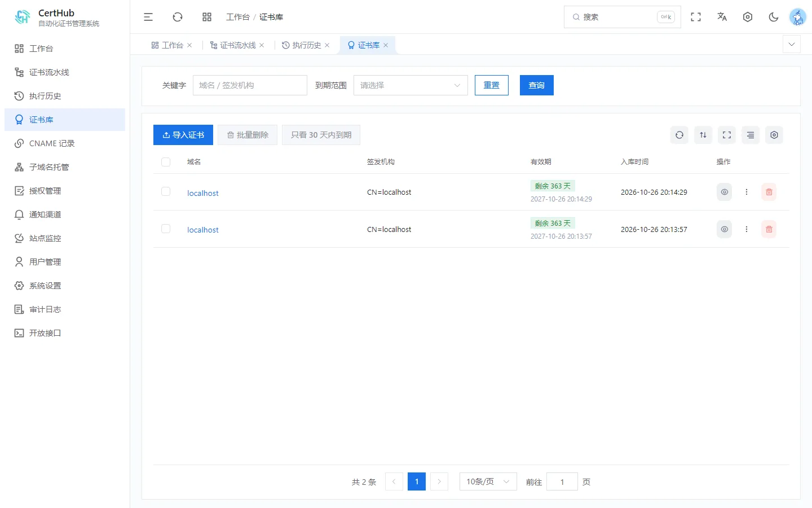This screenshot has width=812, height=508.
Task: Close the 证书库 tab
Action: click(x=386, y=45)
